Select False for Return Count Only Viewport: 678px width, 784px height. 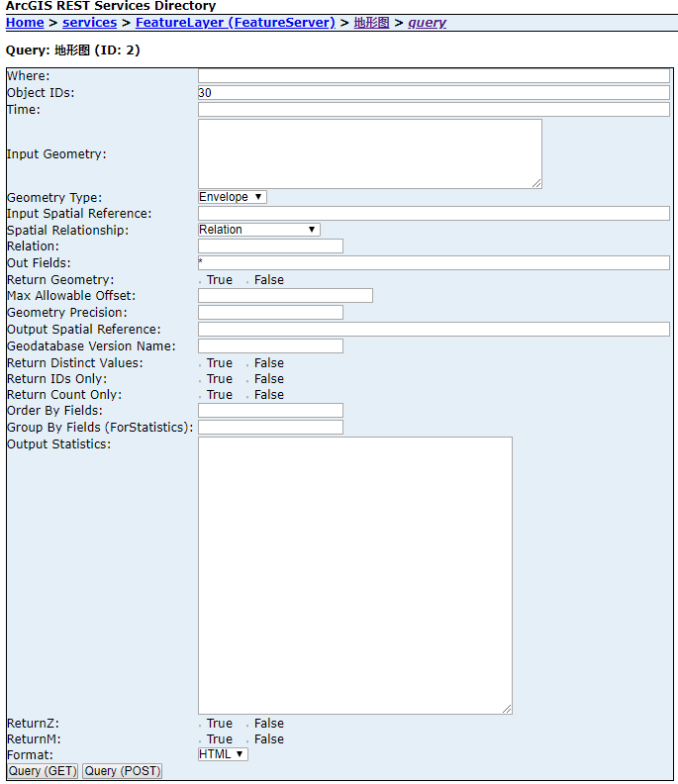247,398
